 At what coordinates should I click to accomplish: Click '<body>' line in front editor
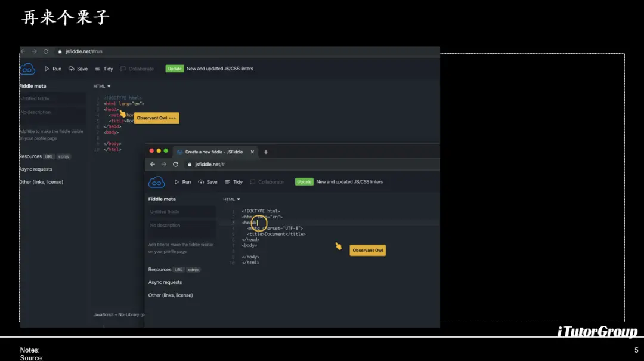point(249,245)
